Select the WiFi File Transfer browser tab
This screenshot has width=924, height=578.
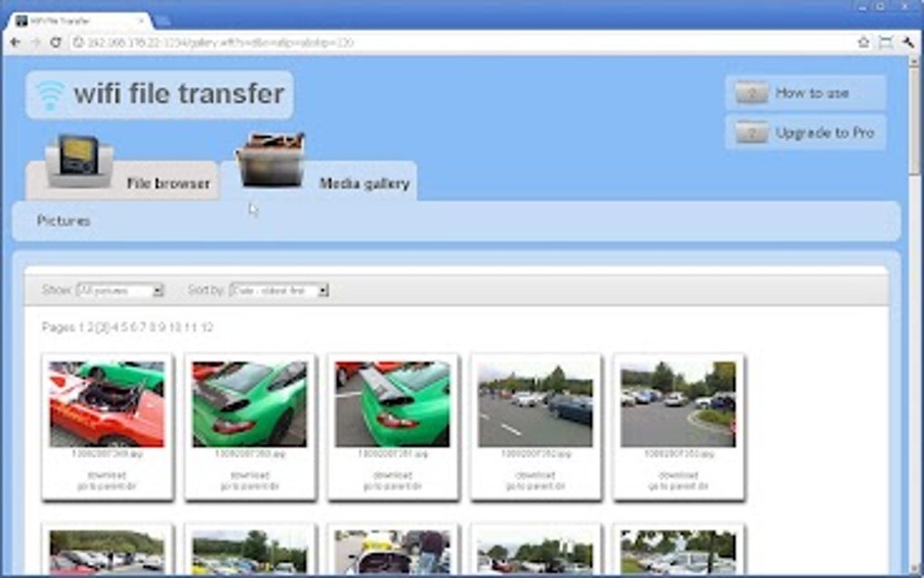80,21
